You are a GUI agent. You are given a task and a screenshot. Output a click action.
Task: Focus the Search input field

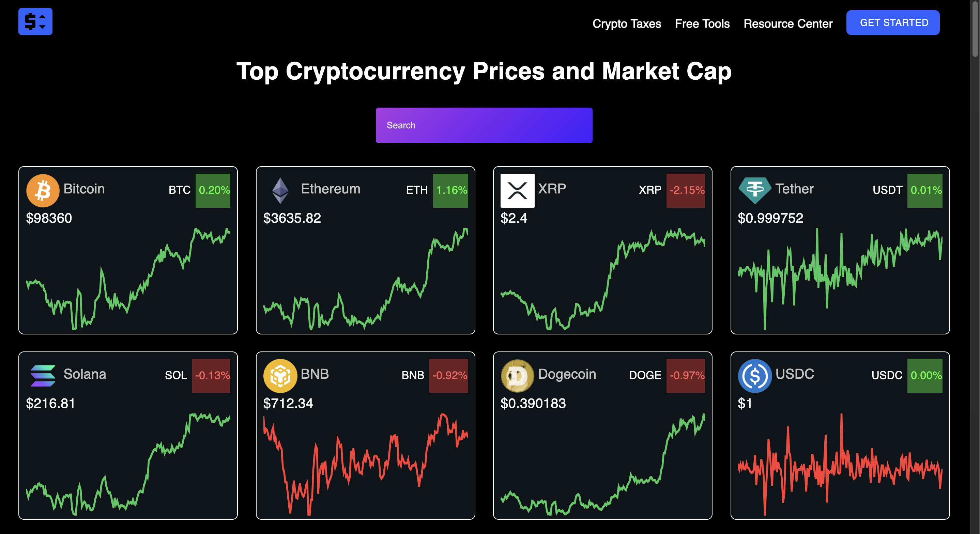[484, 125]
